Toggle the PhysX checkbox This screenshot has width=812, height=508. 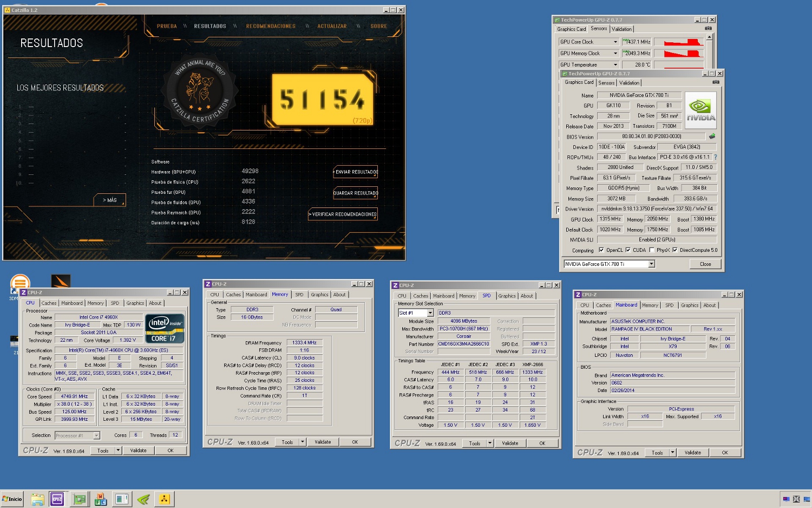[x=651, y=250]
